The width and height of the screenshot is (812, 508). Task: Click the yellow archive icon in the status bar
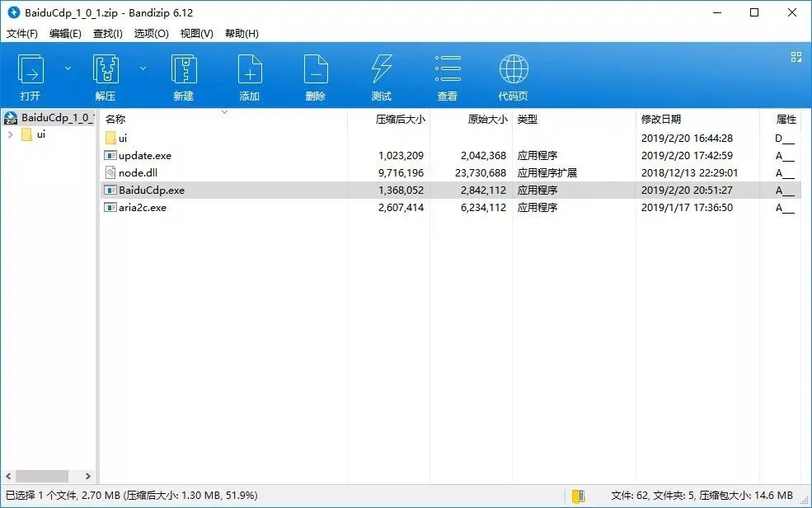pos(579,496)
